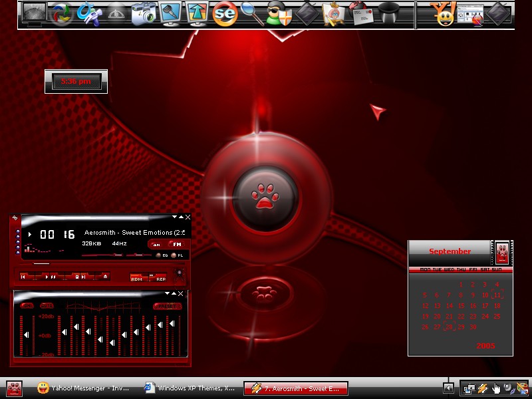This screenshot has height=399, width=532.
Task: Open the magnifying glass search icon
Action: click(252, 14)
